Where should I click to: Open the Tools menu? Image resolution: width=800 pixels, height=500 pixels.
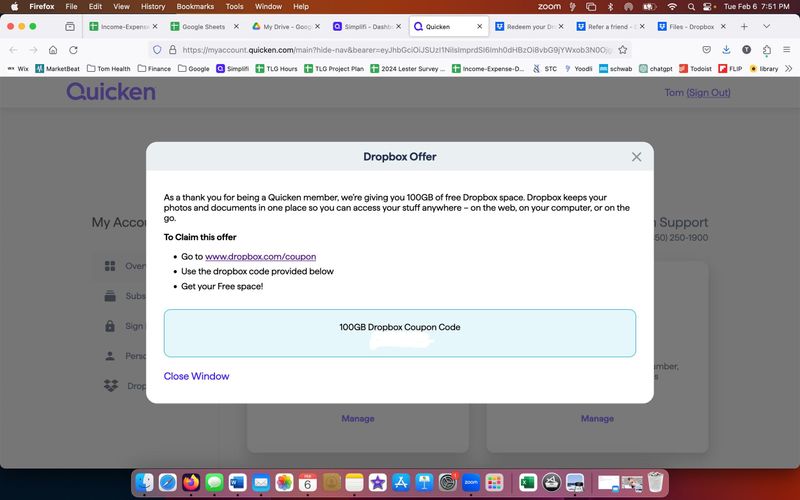coord(234,7)
